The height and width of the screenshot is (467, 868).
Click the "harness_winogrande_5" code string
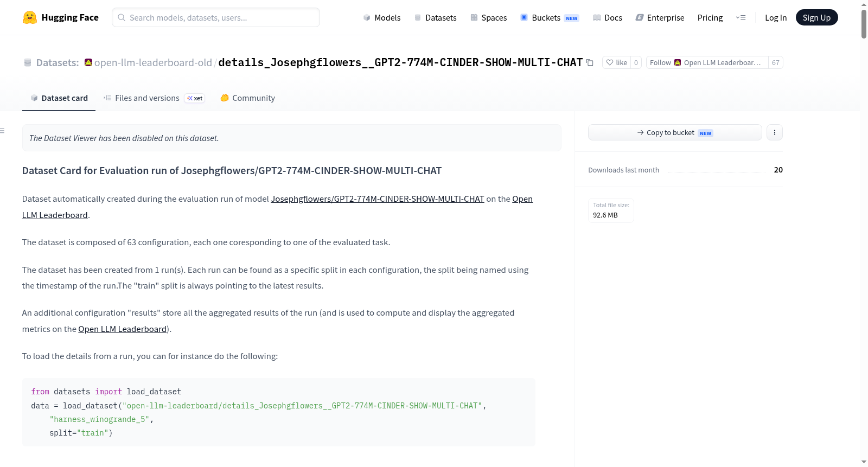point(99,419)
